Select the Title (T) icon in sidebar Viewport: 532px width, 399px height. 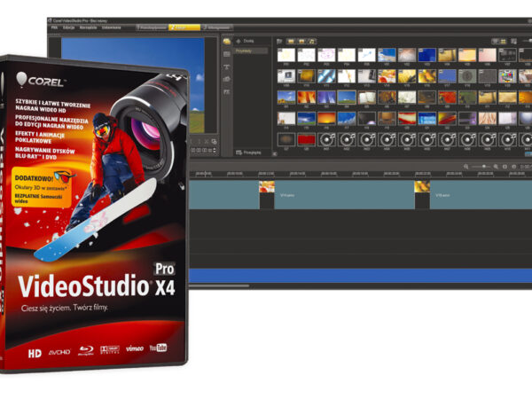pyautogui.click(x=227, y=66)
